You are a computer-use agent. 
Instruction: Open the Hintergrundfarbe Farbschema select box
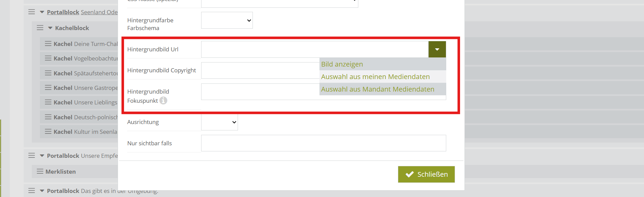(227, 20)
